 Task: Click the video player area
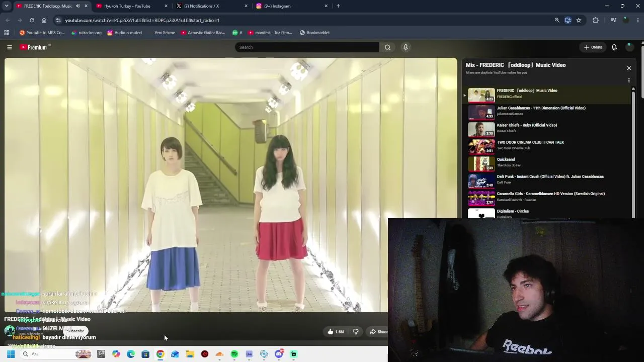point(231,185)
